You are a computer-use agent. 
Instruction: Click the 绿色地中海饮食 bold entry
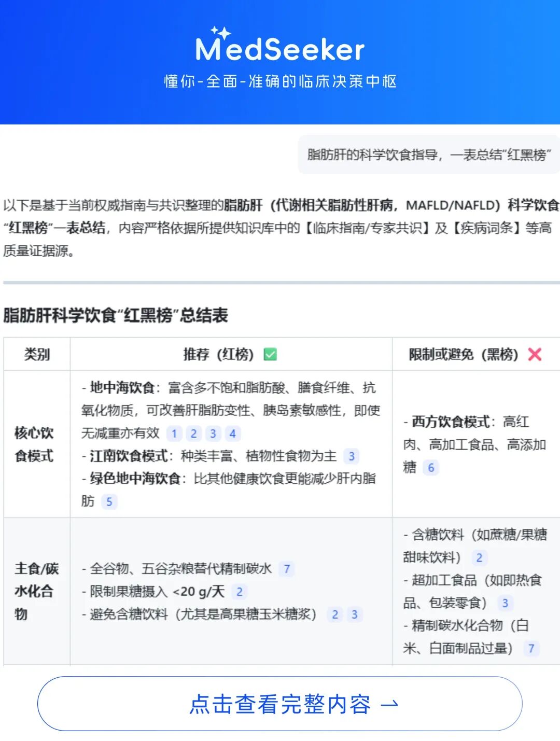click(135, 479)
